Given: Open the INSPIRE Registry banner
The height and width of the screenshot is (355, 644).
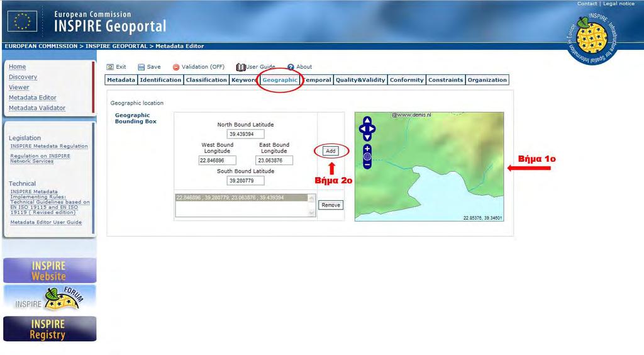Looking at the screenshot, I should [50, 329].
